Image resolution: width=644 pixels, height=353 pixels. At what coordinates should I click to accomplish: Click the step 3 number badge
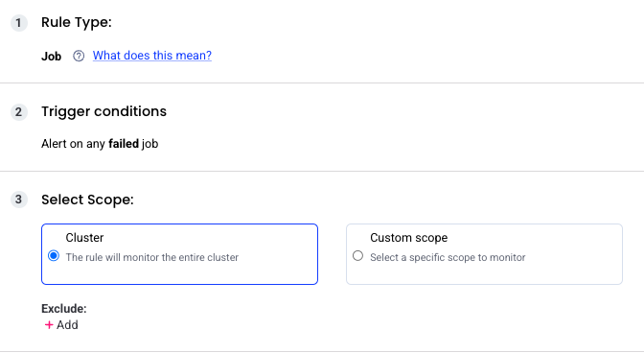(18, 200)
